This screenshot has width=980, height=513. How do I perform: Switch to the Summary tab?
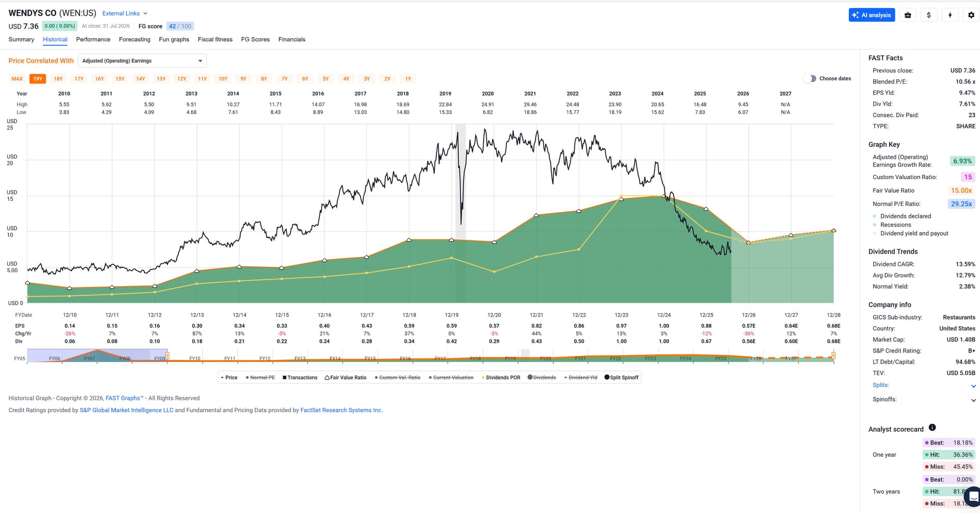tap(21, 39)
